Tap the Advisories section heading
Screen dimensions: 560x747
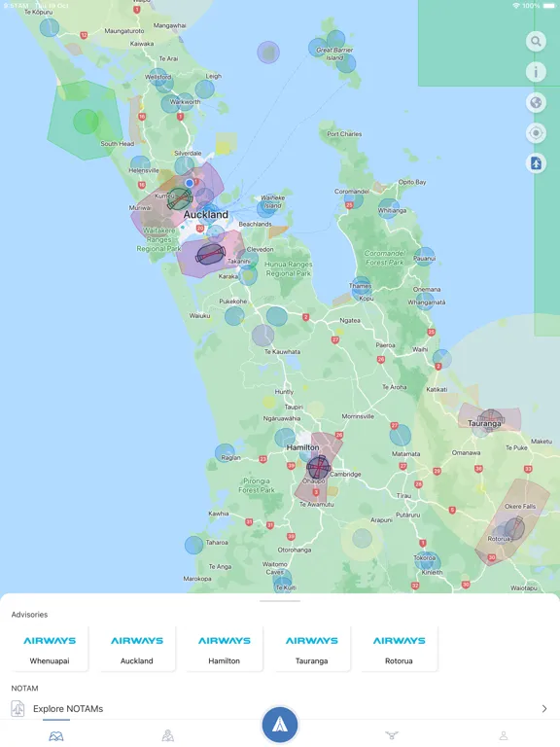coord(29,615)
